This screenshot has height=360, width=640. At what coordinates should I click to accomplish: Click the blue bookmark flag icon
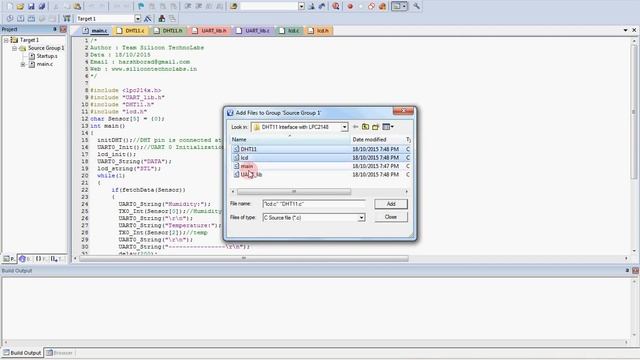click(141, 6)
